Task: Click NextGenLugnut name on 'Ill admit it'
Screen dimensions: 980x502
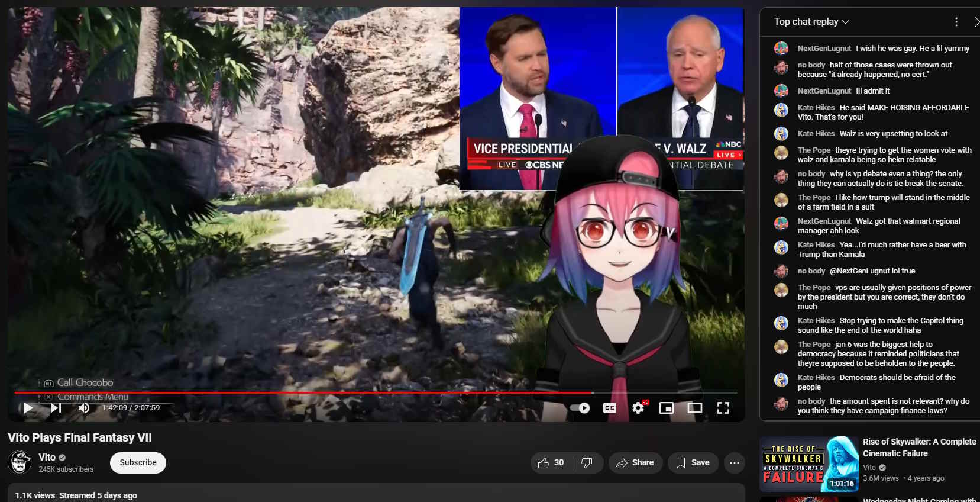Action: coord(824,91)
